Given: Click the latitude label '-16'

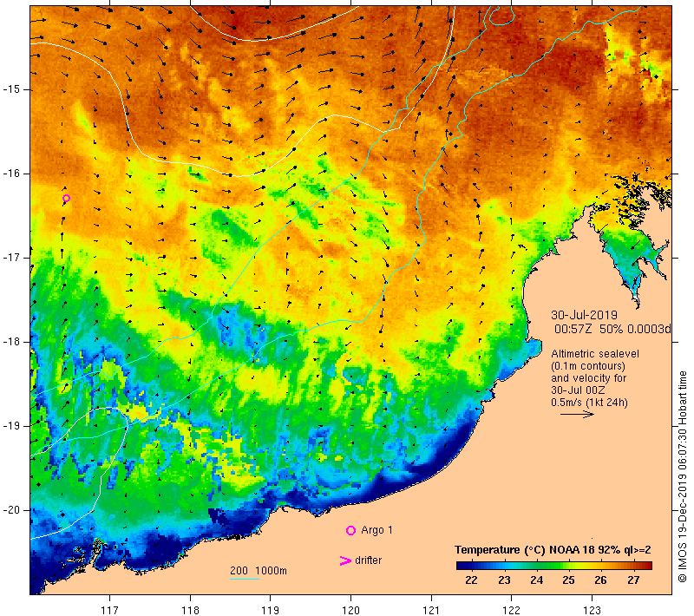Looking at the screenshot, I should pyautogui.click(x=11, y=174).
